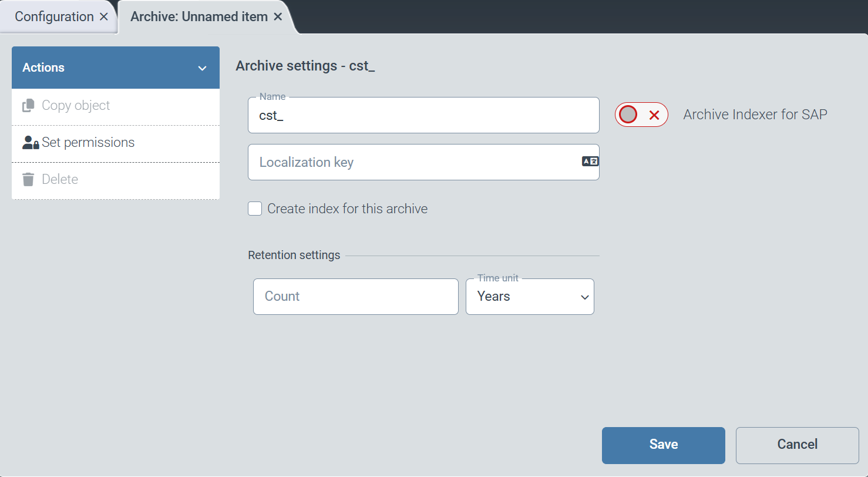Click the translation icon in Localization key field

click(x=590, y=161)
